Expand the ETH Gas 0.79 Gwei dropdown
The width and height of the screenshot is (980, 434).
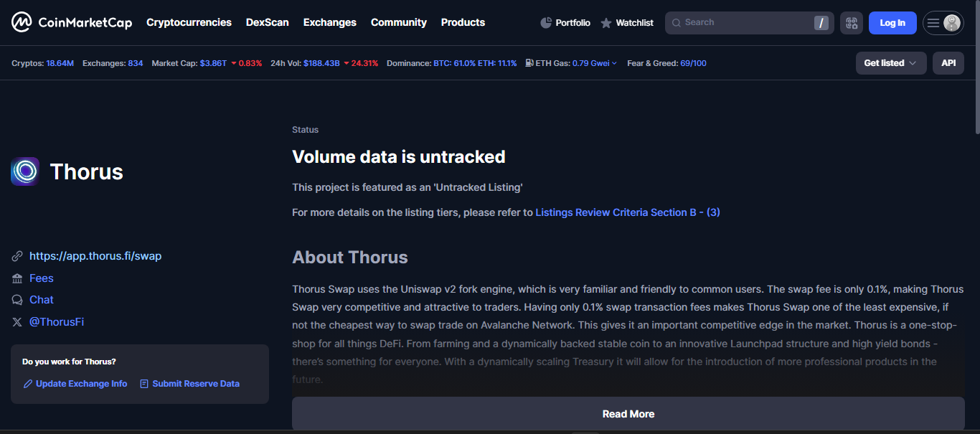pyautogui.click(x=595, y=63)
